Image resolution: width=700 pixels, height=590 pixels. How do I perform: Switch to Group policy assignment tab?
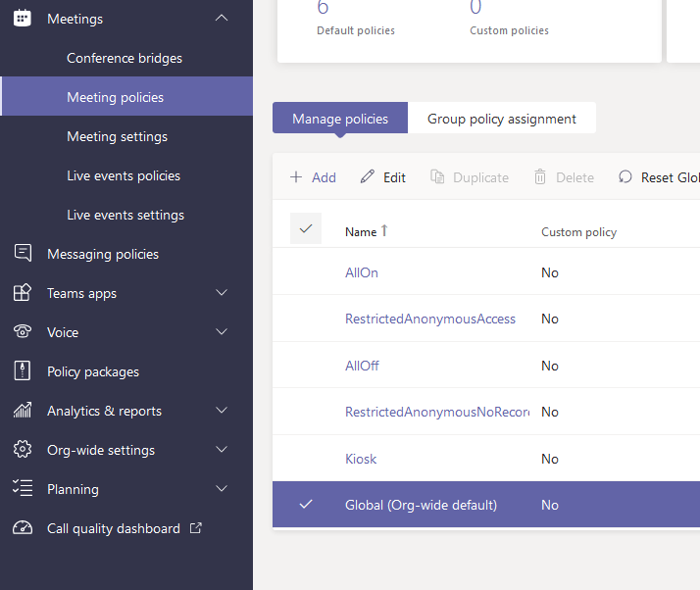pos(502,118)
